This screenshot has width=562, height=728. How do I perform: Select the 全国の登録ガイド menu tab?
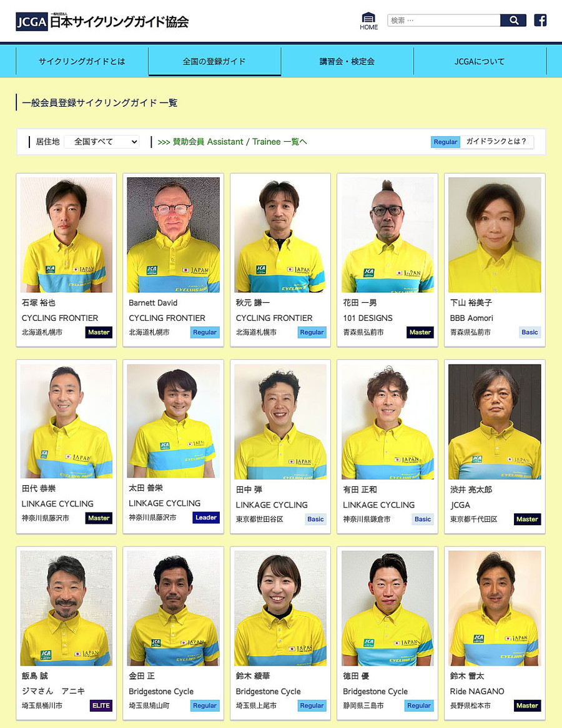(214, 61)
